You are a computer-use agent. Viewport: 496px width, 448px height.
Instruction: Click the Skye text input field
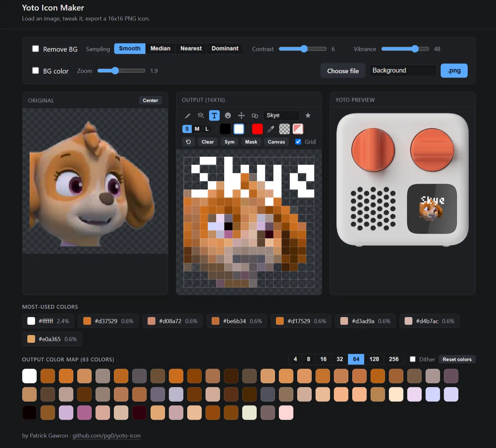pyautogui.click(x=281, y=115)
